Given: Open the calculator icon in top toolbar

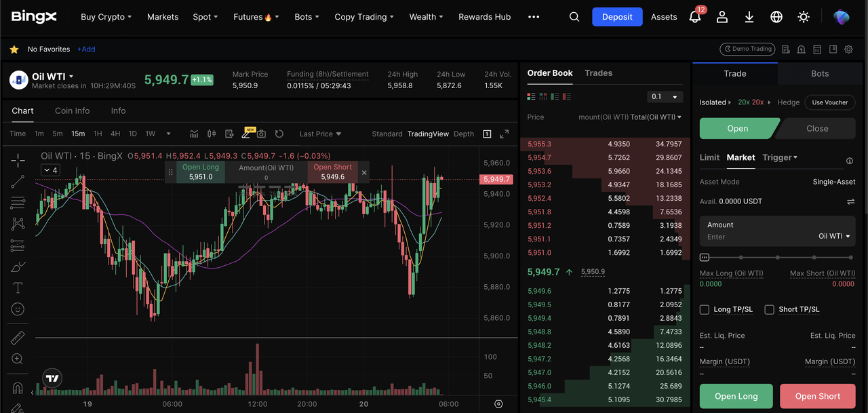Looking at the screenshot, I should [818, 50].
